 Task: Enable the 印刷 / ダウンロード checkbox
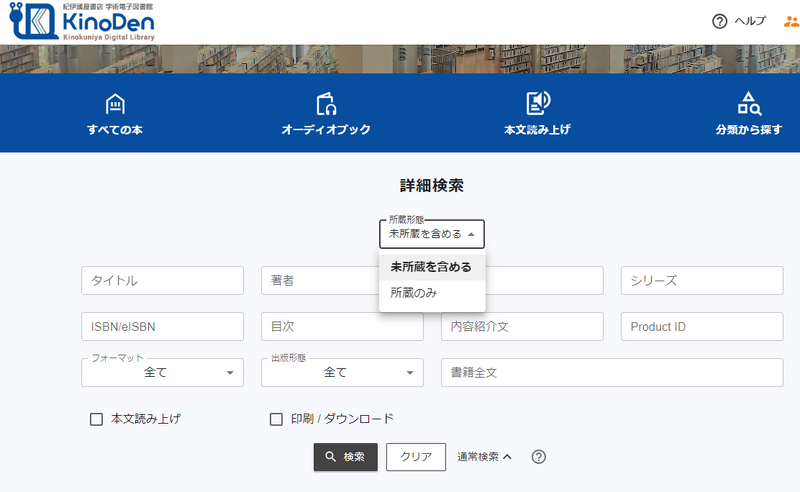(276, 420)
